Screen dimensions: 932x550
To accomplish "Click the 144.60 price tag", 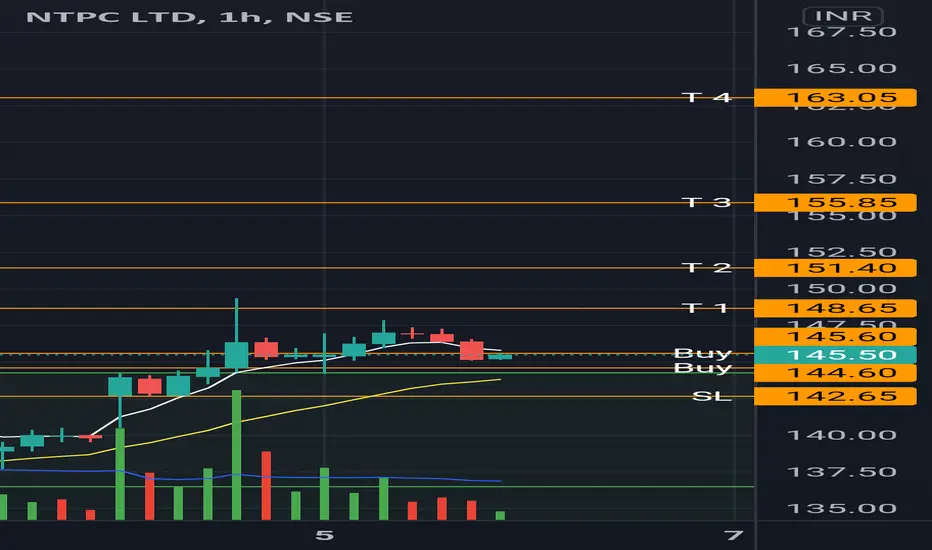I will [x=835, y=373].
